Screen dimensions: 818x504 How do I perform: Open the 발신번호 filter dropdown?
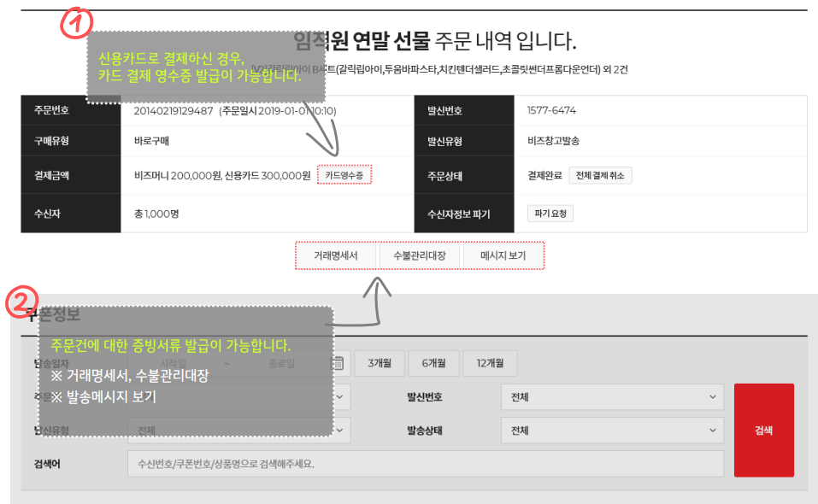click(613, 397)
